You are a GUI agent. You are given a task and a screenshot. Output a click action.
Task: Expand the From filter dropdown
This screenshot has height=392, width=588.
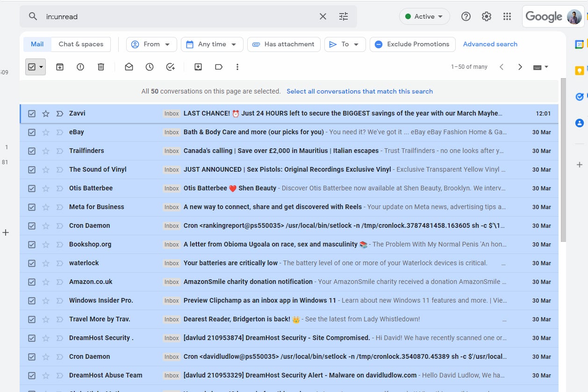point(151,44)
